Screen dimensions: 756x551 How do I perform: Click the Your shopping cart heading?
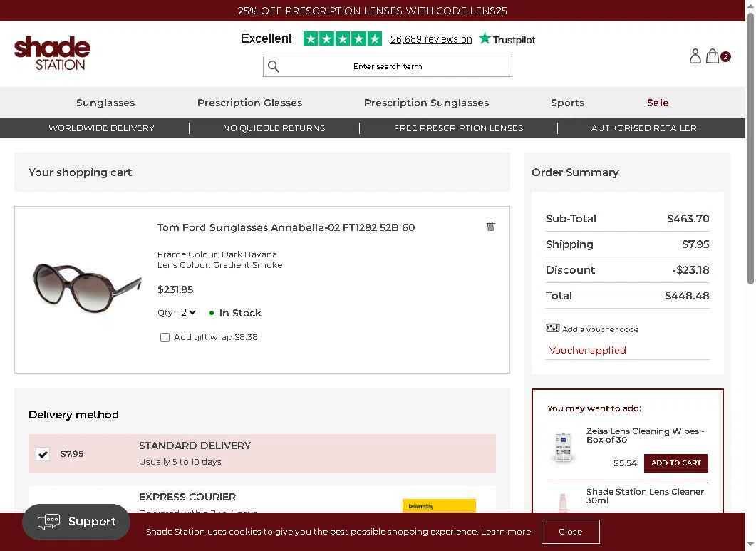(80, 172)
